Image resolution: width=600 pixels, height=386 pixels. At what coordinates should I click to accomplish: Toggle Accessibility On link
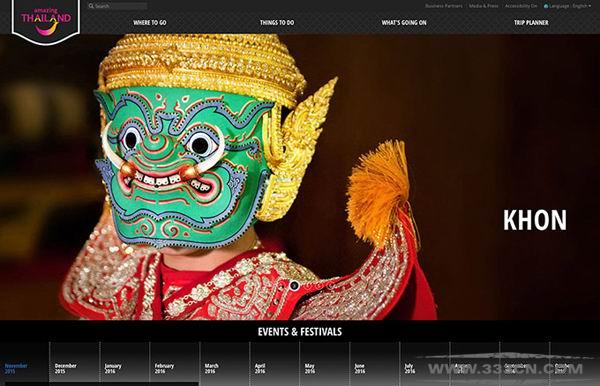coord(521,6)
